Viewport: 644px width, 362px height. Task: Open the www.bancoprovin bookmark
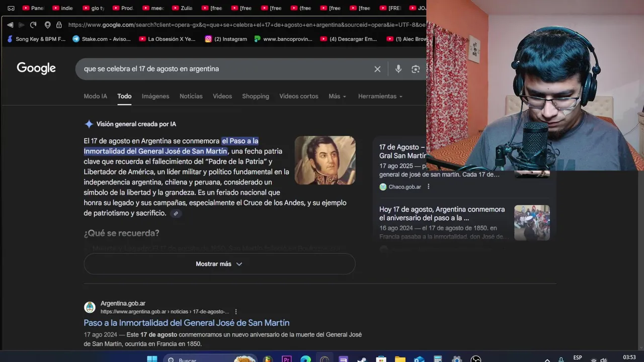[x=284, y=39]
